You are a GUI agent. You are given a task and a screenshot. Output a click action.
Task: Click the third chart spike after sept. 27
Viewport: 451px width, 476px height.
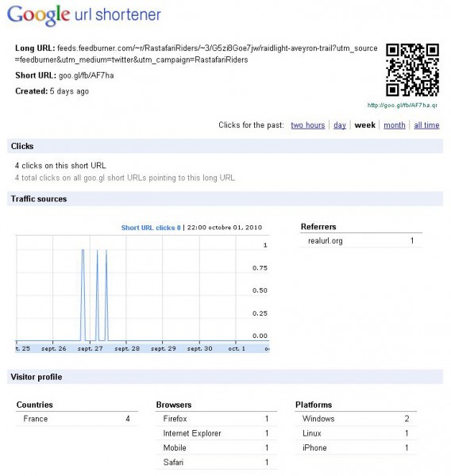tap(106, 295)
